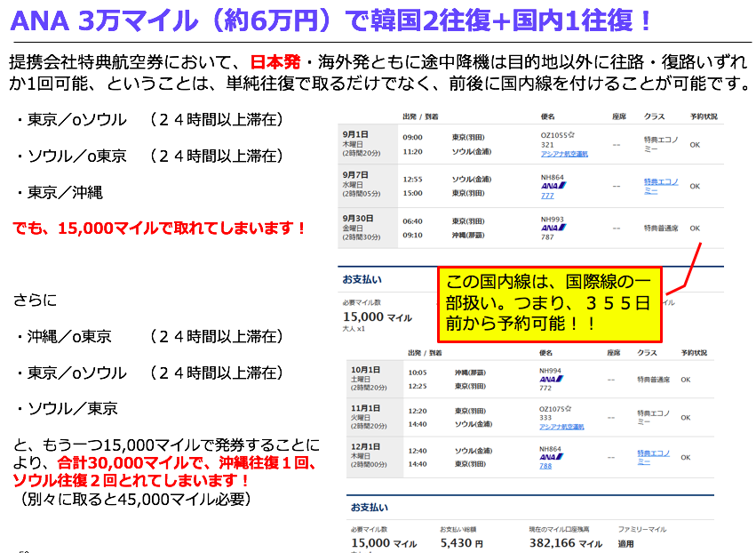Click the 特典普通席 class in the NH994 row
This screenshot has width=756, height=553.
(x=653, y=380)
